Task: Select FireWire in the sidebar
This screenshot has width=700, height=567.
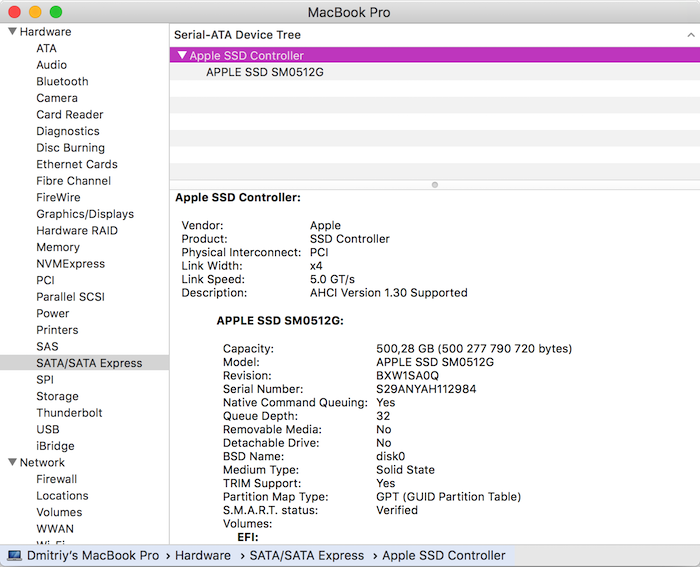Action: 58,197
